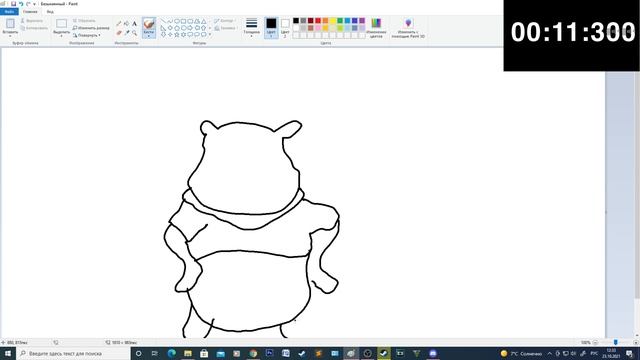The image size is (640, 360).
Task: Pick the straight line shape
Action: pyautogui.click(x=163, y=21)
